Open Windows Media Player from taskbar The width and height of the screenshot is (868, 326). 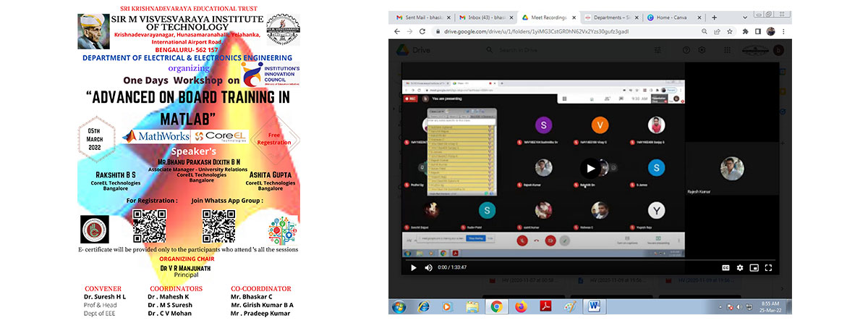coord(446,306)
